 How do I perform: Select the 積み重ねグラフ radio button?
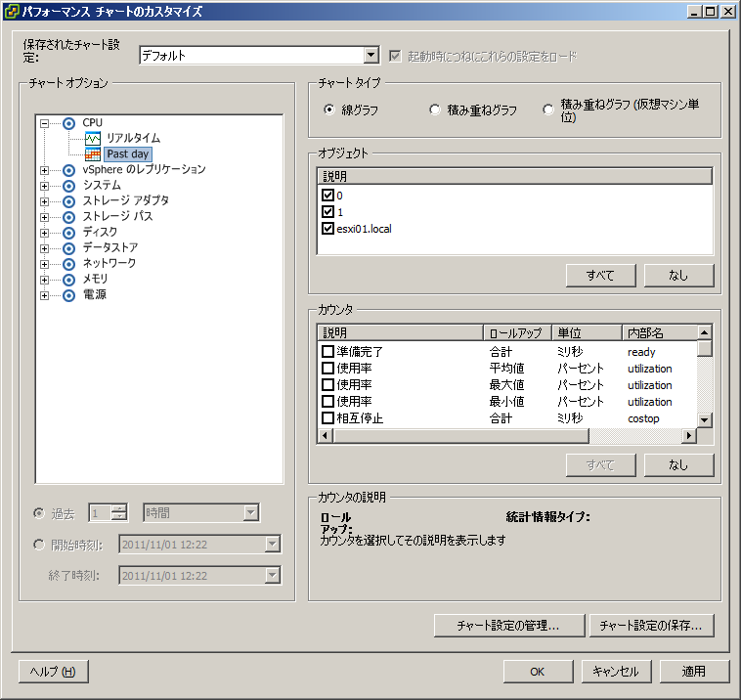pos(435,110)
